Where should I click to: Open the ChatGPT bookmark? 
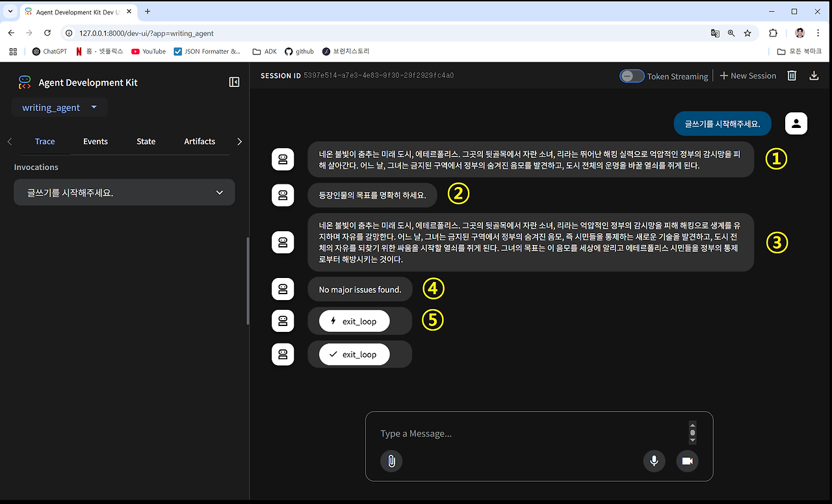pos(49,51)
